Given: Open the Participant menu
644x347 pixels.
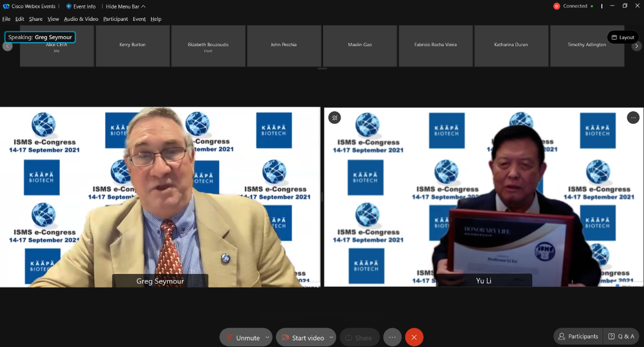Looking at the screenshot, I should pyautogui.click(x=115, y=19).
